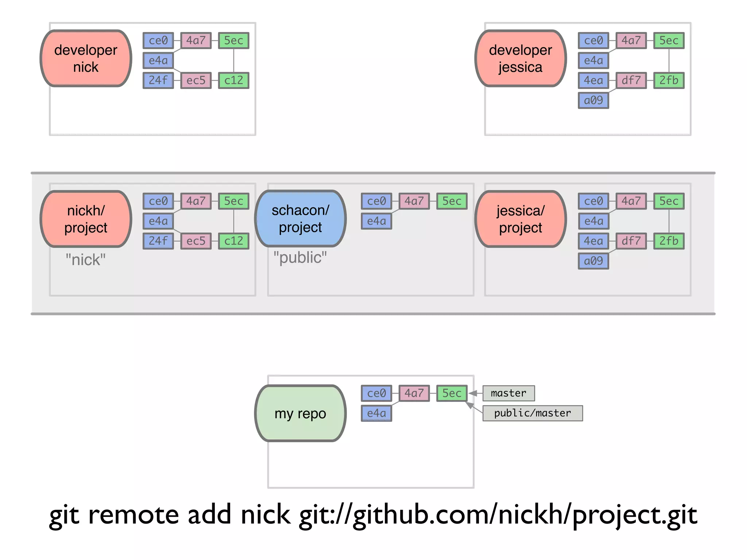Image resolution: width=747 pixels, height=560 pixels.
Task: Select the jessica/project repository node
Action: (520, 219)
